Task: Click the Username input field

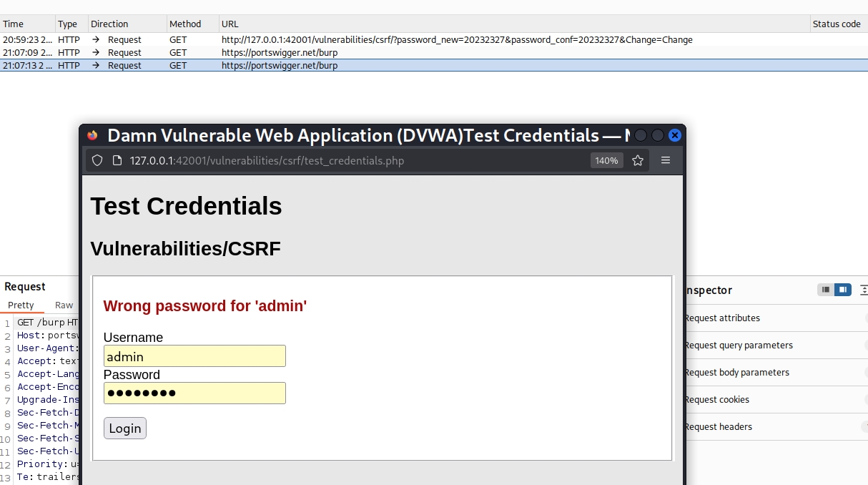Action: (x=194, y=356)
